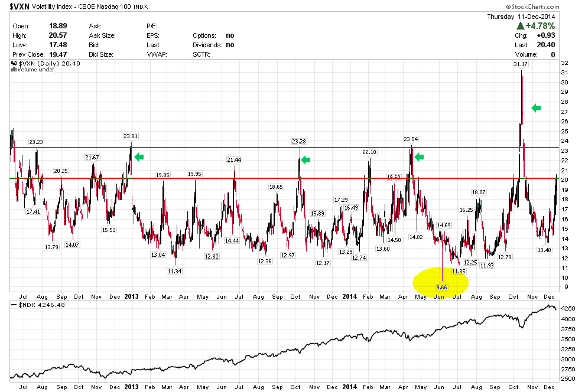The width and height of the screenshot is (585, 392).
Task: Click the VWAP label
Action: pyautogui.click(x=157, y=54)
